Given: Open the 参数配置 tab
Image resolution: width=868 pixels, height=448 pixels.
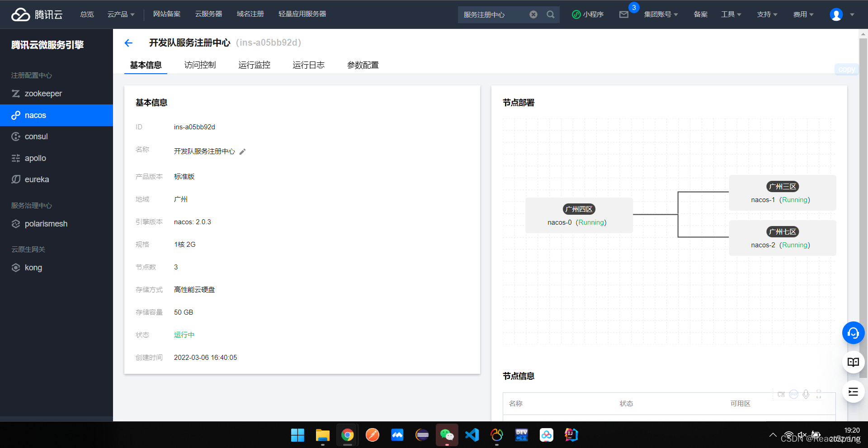Looking at the screenshot, I should tap(362, 65).
